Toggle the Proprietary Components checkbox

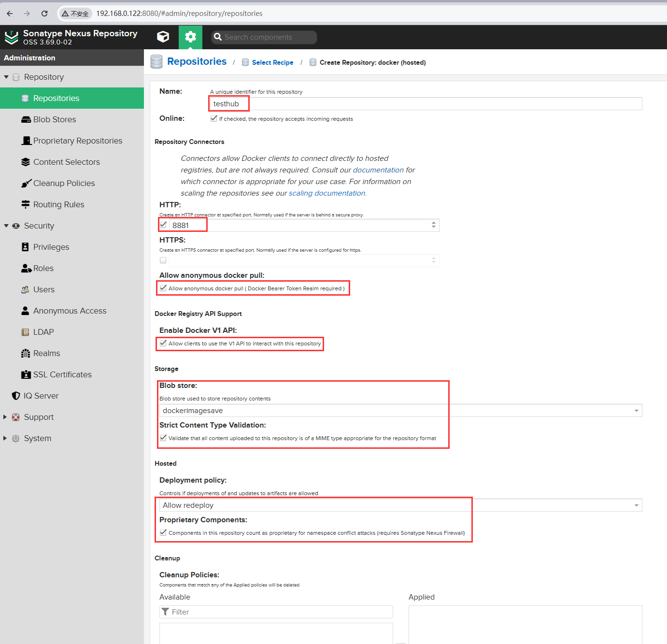pos(163,533)
